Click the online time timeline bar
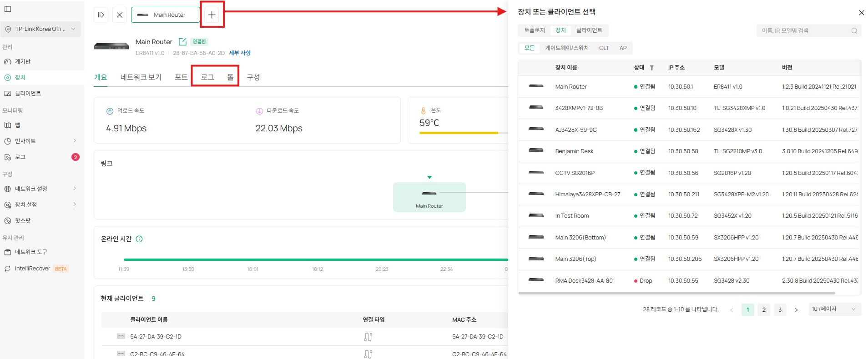868x359 pixels. tap(316, 259)
